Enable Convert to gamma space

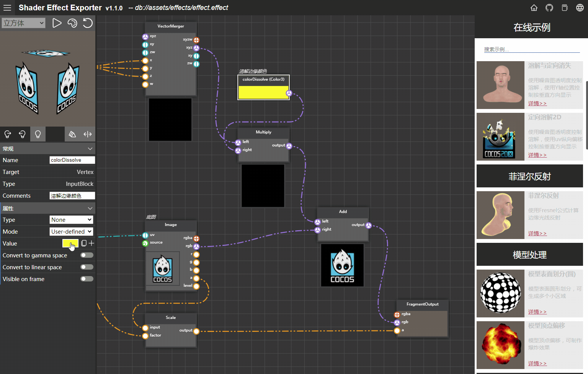(x=87, y=255)
